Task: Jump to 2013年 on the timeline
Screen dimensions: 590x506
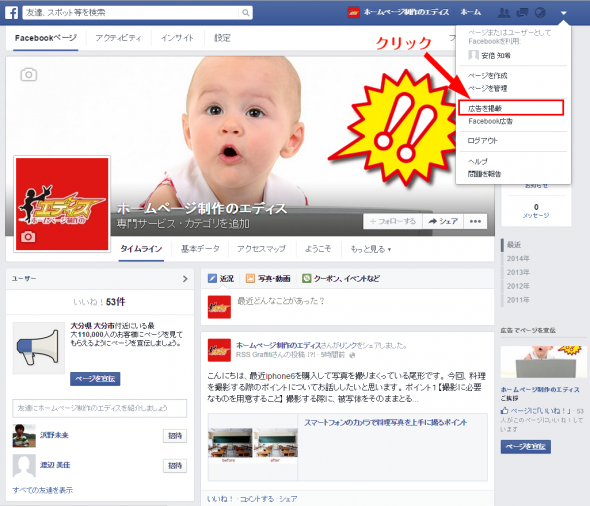Action: (x=518, y=272)
